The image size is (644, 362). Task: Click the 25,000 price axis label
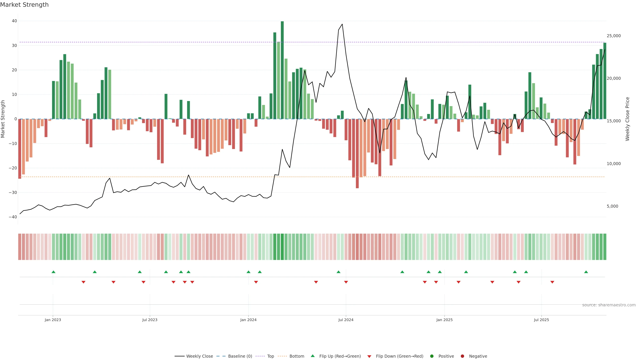[613, 36]
